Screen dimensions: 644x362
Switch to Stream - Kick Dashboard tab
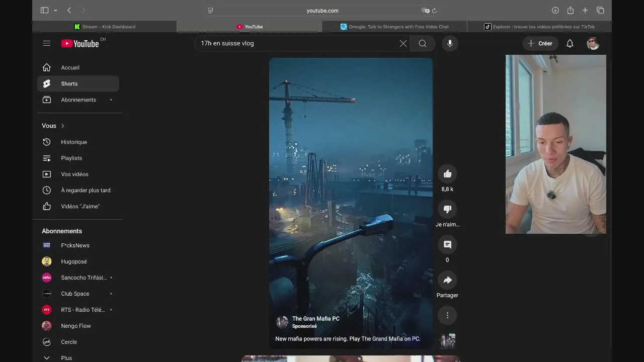[105, 27]
